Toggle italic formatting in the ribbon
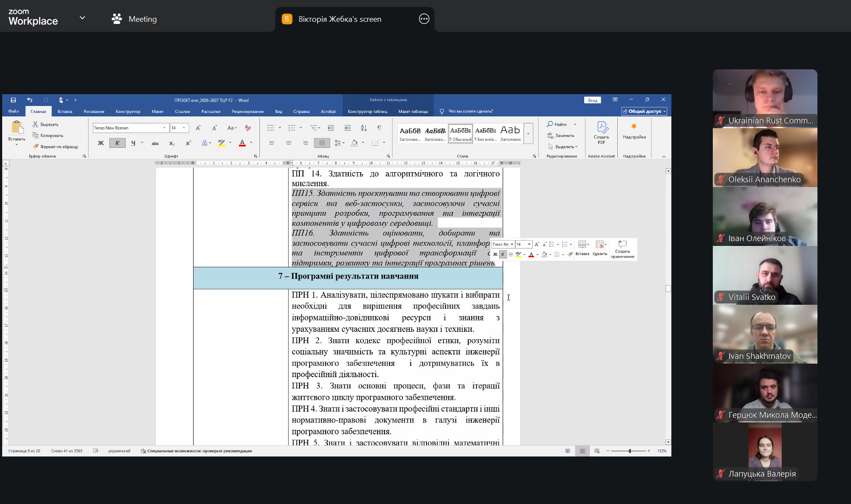 (x=117, y=143)
